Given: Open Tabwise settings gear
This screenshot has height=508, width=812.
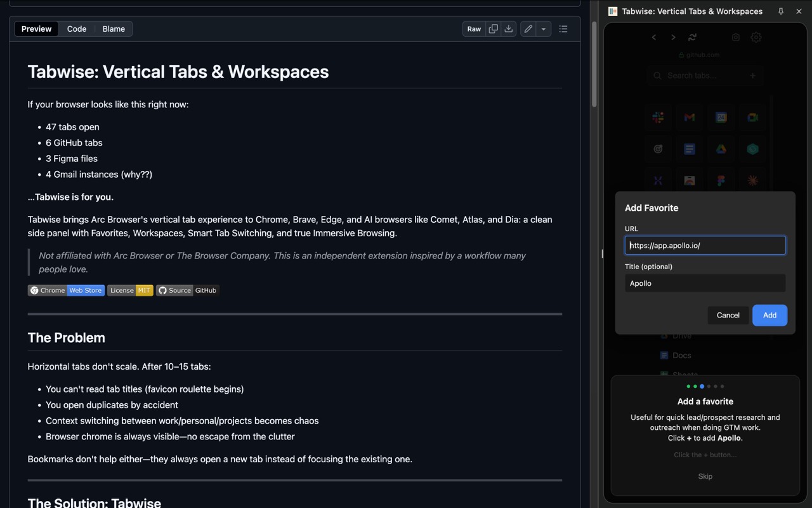Looking at the screenshot, I should (756, 37).
